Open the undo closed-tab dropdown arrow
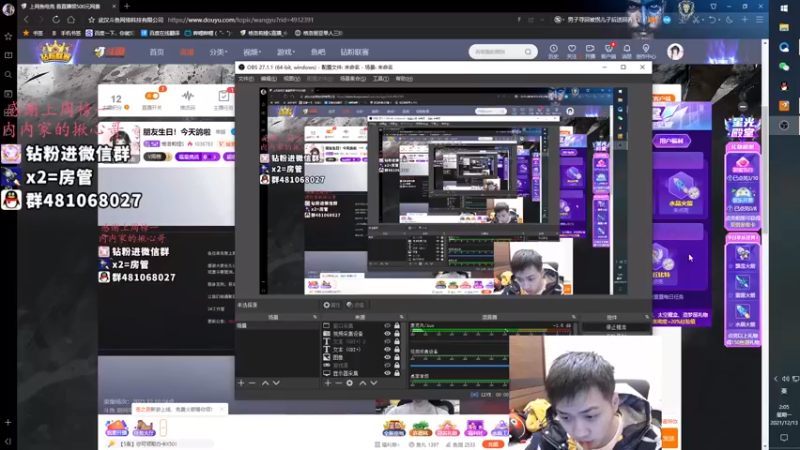 tap(719, 20)
